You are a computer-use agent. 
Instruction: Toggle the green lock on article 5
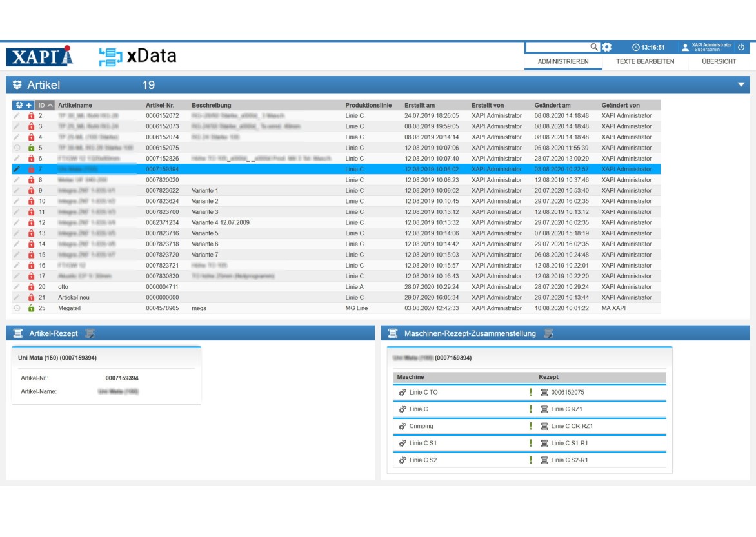point(30,148)
